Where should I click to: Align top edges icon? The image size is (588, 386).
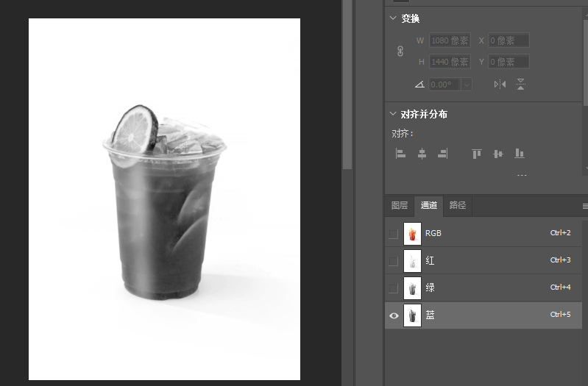pyautogui.click(x=477, y=154)
